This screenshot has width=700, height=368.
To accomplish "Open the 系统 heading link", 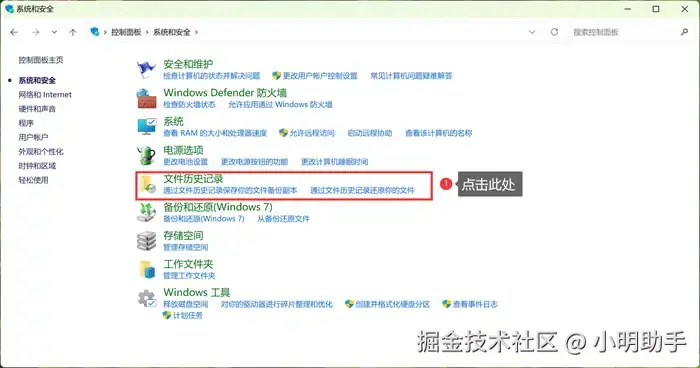I will click(173, 121).
